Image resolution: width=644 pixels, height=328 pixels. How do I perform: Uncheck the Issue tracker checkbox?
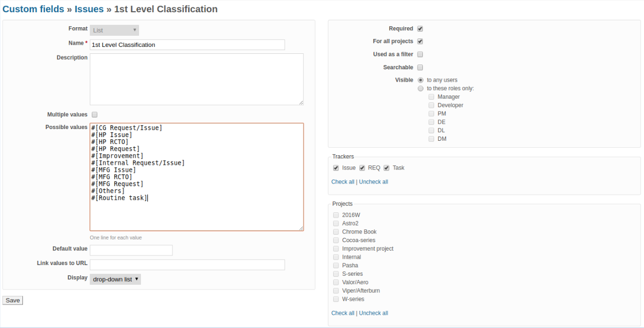[x=336, y=167]
